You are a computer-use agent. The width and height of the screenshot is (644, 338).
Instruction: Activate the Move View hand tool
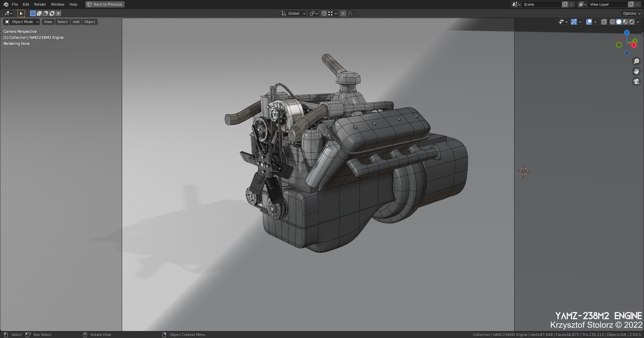[x=636, y=71]
